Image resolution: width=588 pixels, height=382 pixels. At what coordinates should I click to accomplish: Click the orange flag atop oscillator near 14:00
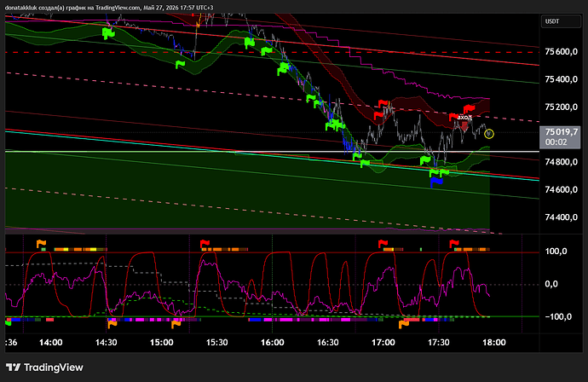(41, 244)
